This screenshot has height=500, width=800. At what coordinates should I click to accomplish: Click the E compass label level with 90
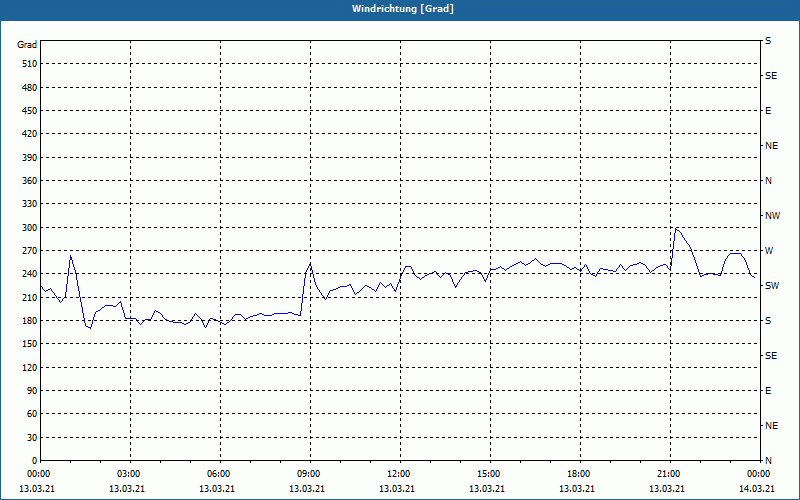pyautogui.click(x=768, y=391)
